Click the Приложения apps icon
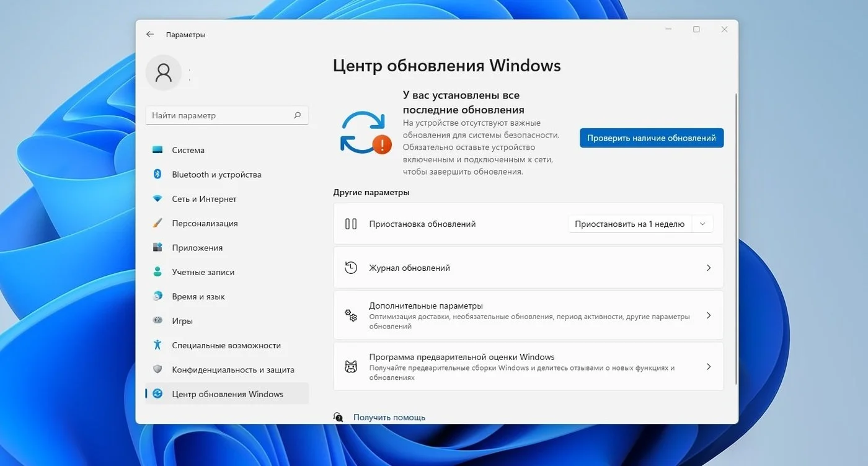868x466 pixels. pyautogui.click(x=157, y=247)
